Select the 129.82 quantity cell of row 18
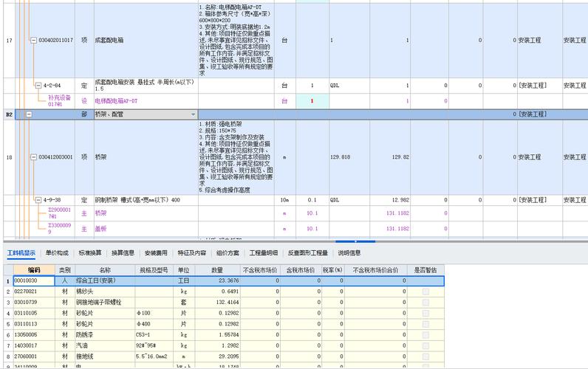588x369 pixels. pyautogui.click(x=390, y=157)
